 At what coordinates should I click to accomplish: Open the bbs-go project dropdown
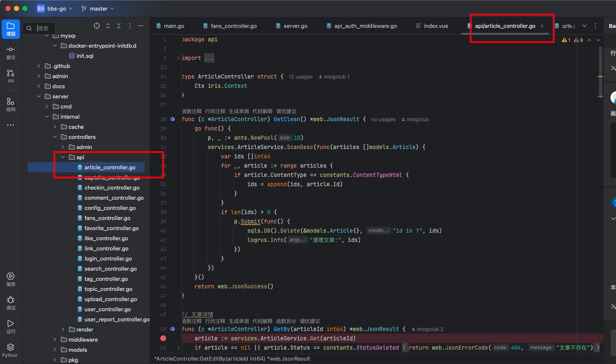(x=55, y=8)
